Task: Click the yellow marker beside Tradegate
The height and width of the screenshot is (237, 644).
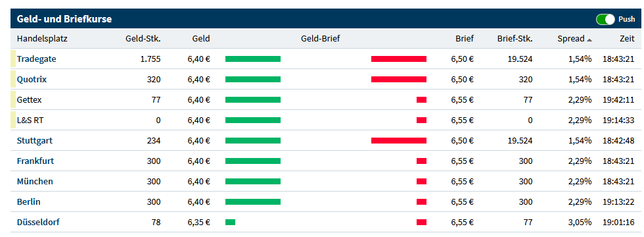Action: tap(12, 59)
